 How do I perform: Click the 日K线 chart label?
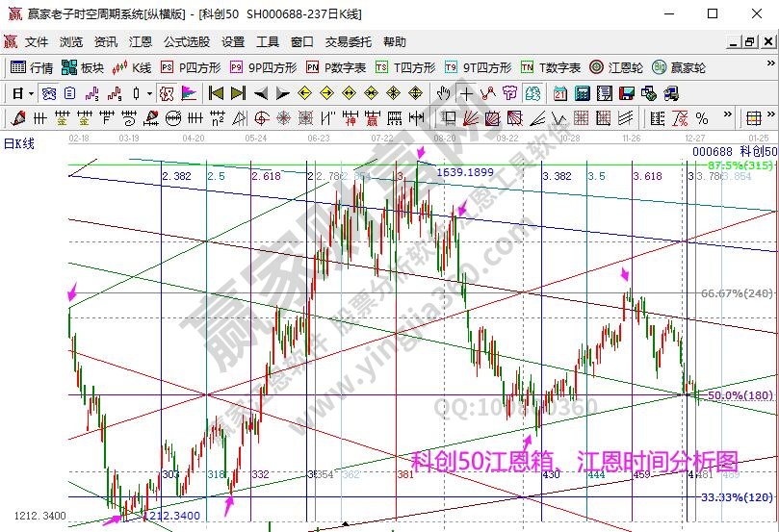pyautogui.click(x=18, y=143)
